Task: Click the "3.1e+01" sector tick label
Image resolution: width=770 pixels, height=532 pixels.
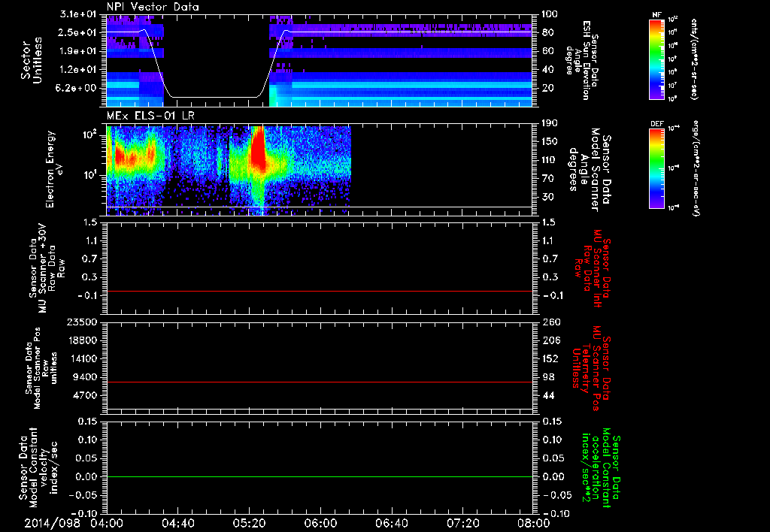Action: (78, 14)
